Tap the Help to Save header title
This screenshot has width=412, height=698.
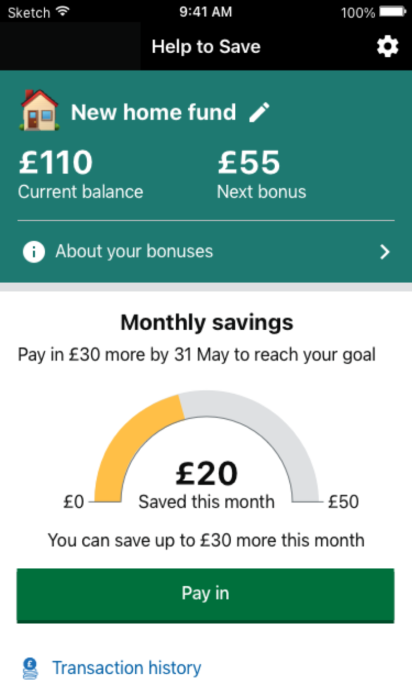(206, 47)
